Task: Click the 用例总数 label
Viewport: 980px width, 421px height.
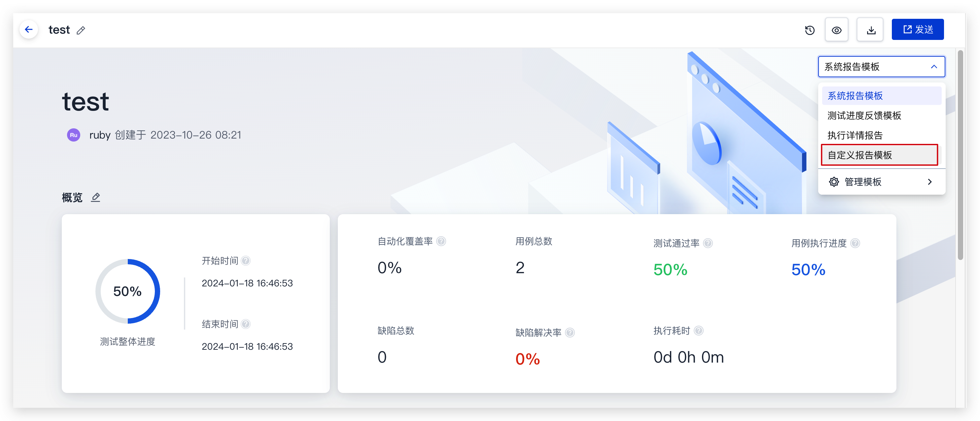Action: [533, 241]
